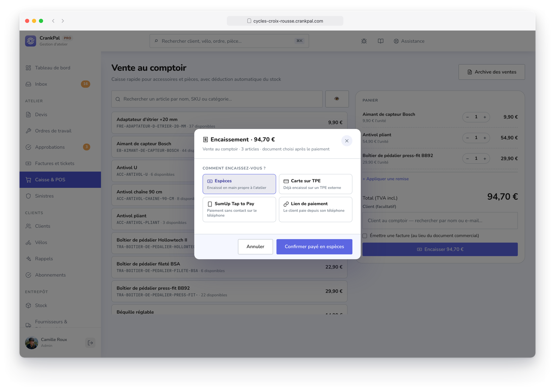Open Vélos section
Image resolution: width=555 pixels, height=392 pixels.
60,242
